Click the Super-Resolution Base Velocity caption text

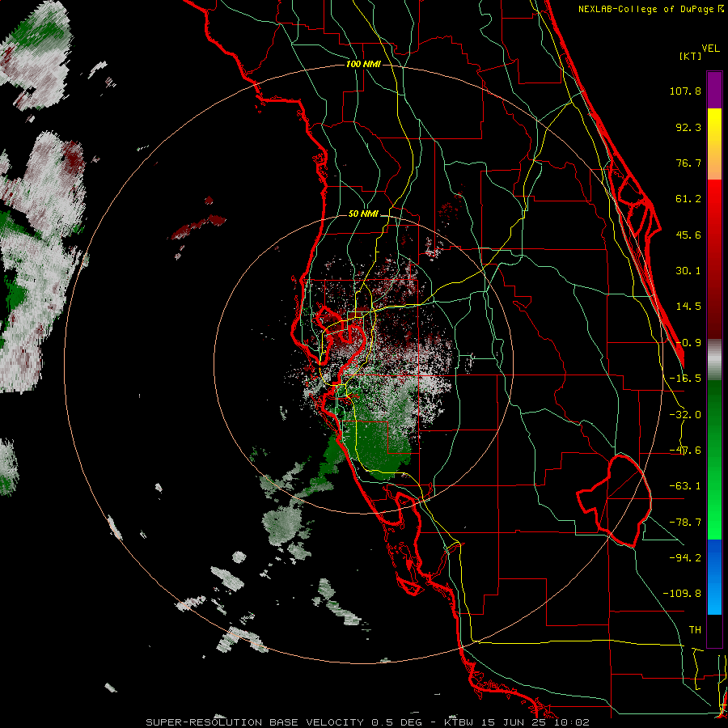pyautogui.click(x=367, y=722)
